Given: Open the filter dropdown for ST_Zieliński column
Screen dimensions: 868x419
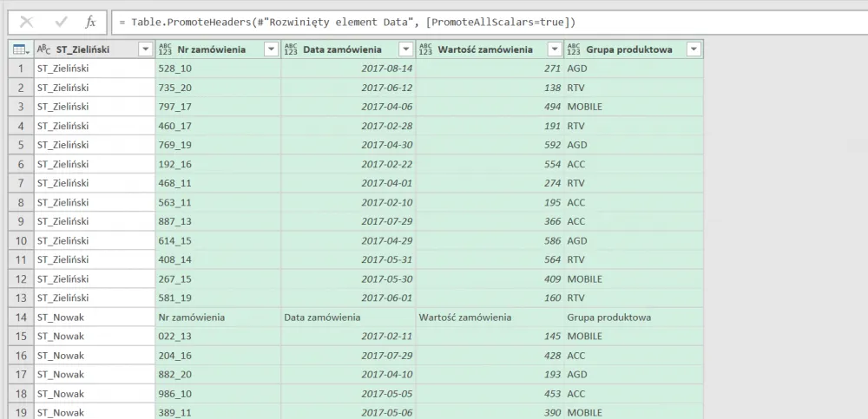Looking at the screenshot, I should [146, 49].
